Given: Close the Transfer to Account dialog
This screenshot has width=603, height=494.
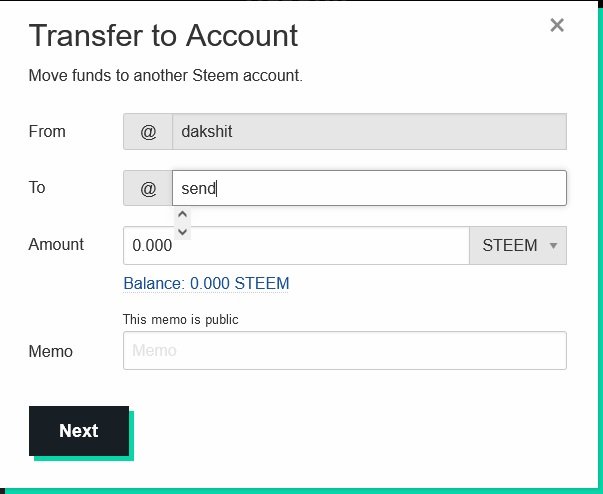Looking at the screenshot, I should tap(558, 26).
